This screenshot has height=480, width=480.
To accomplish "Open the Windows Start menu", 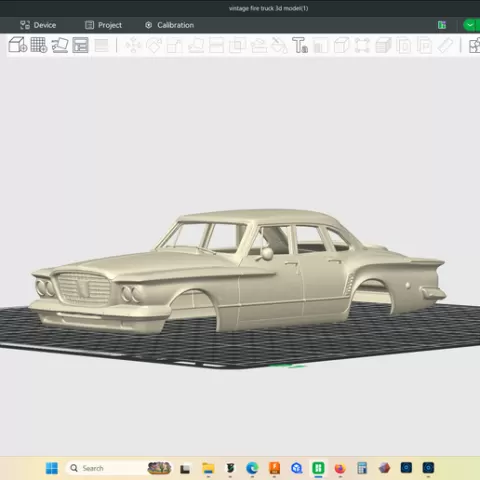I will click(x=52, y=468).
